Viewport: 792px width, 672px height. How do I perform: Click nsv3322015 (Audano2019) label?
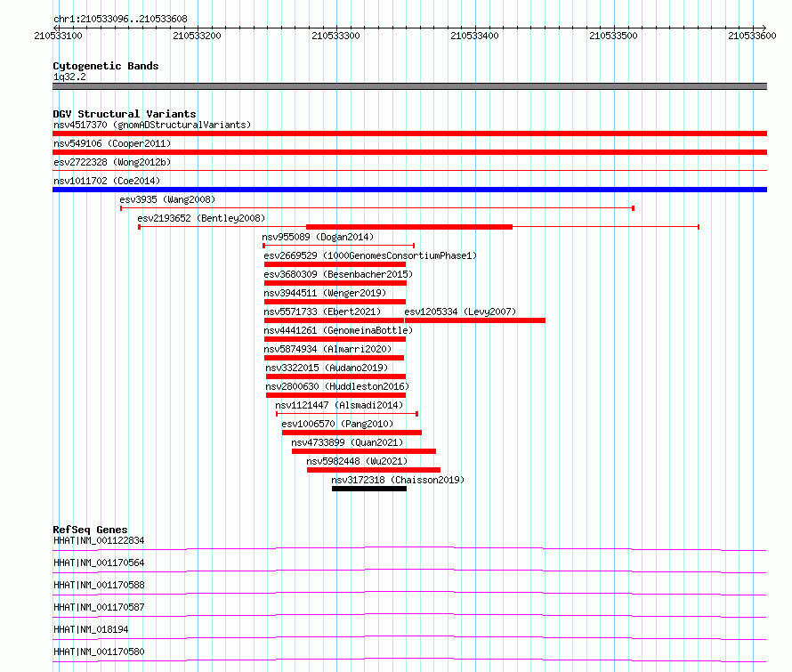tap(327, 368)
